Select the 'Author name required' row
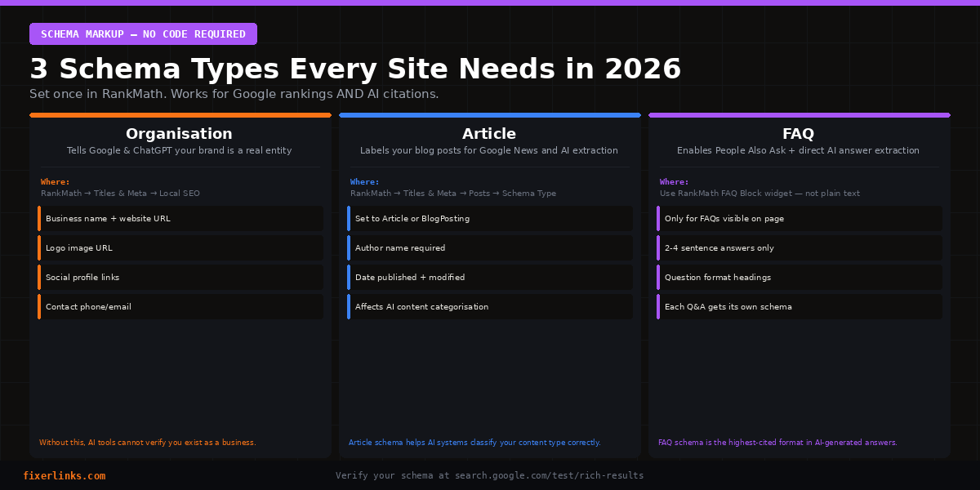This screenshot has height=490, width=980. 490,248
